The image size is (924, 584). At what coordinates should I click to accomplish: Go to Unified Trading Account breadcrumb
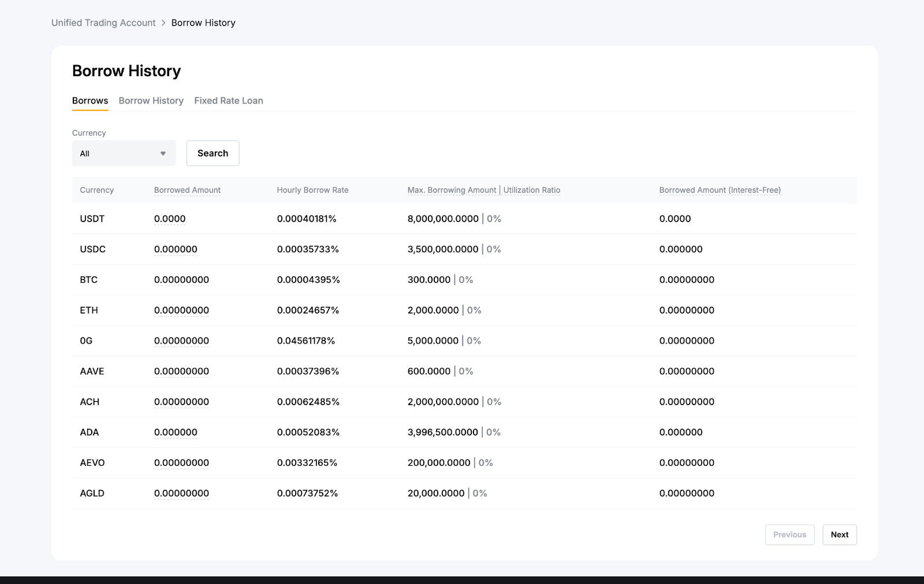click(103, 23)
